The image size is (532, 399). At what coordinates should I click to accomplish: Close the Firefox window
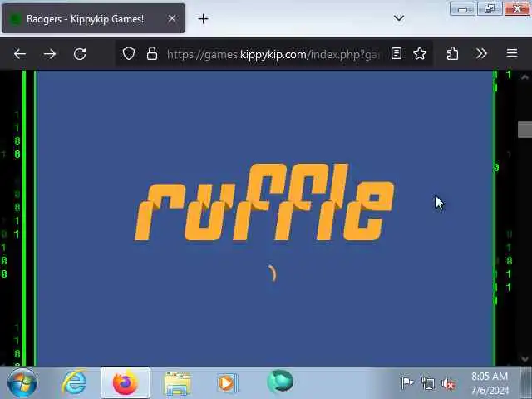[x=517, y=9]
